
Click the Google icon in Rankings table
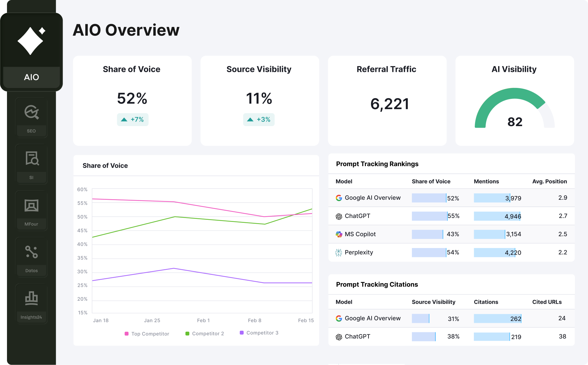(339, 198)
